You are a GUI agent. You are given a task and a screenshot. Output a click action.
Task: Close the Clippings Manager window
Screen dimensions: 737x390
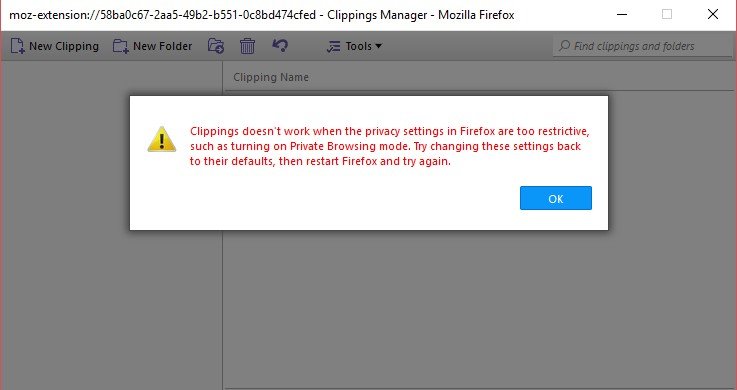pyautogui.click(x=713, y=15)
